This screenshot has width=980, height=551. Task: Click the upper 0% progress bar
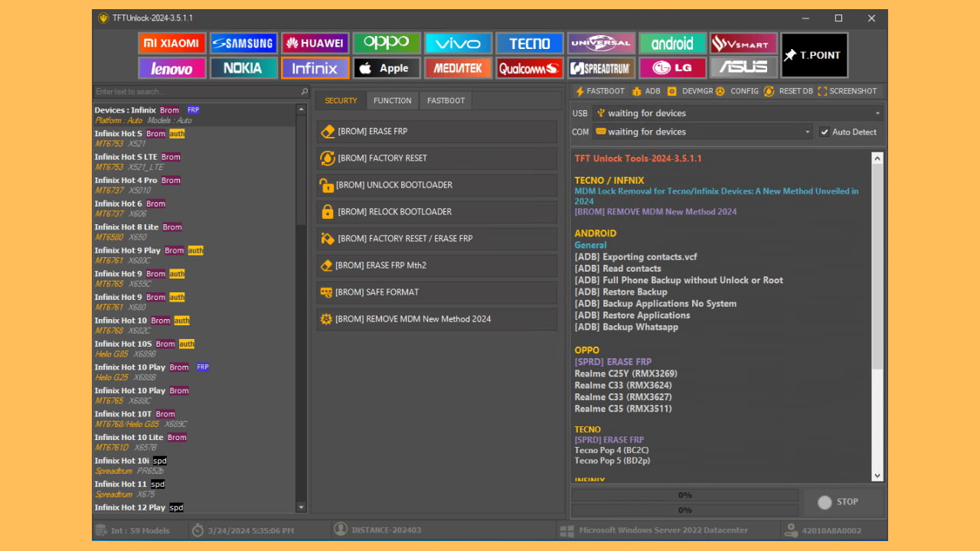tap(685, 495)
